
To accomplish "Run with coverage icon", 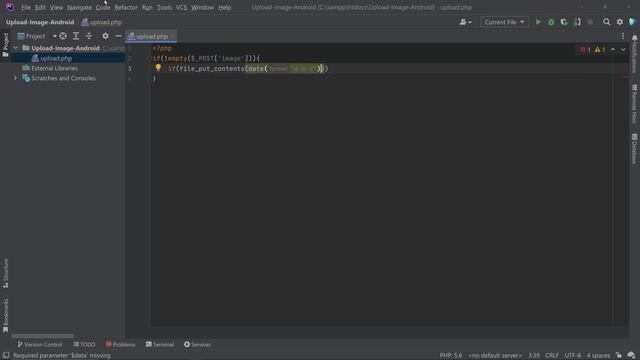I will (564, 22).
